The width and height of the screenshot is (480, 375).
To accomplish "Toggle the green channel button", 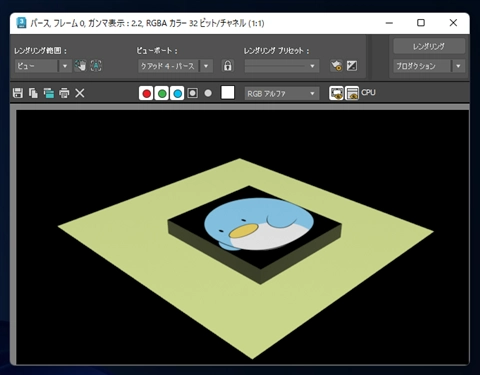I will [162, 93].
